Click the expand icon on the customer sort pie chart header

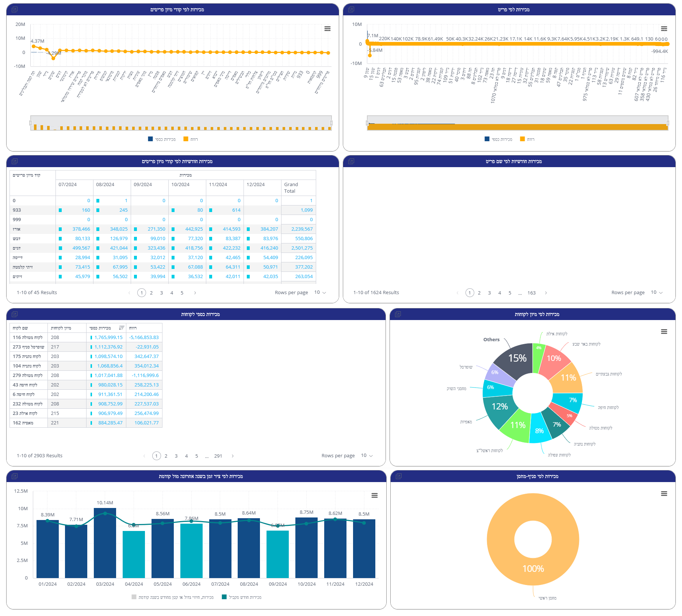398,314
